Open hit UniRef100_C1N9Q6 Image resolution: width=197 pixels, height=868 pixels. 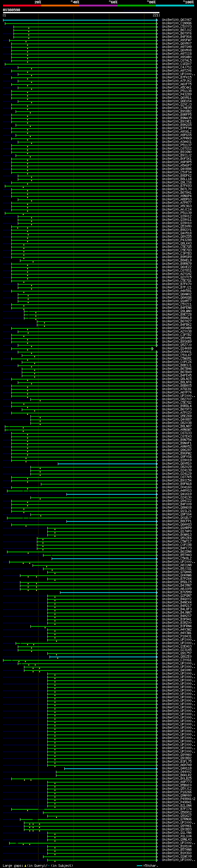pyautogui.click(x=176, y=23)
